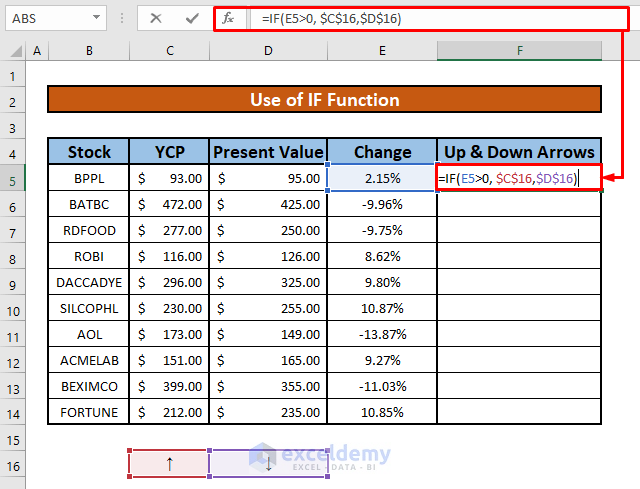Select the up arrow cell C16
The image size is (640, 489).
(x=169, y=463)
